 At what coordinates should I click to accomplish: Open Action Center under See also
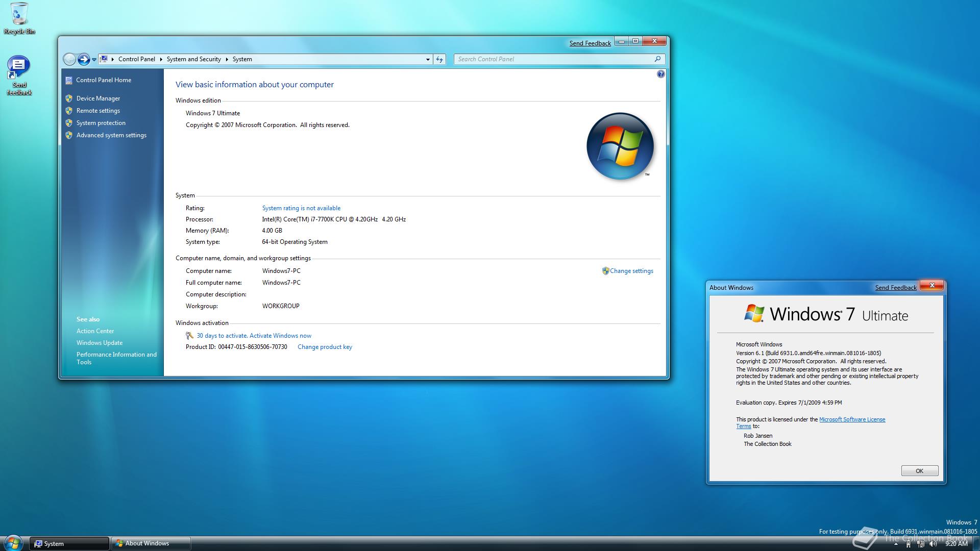(x=95, y=331)
